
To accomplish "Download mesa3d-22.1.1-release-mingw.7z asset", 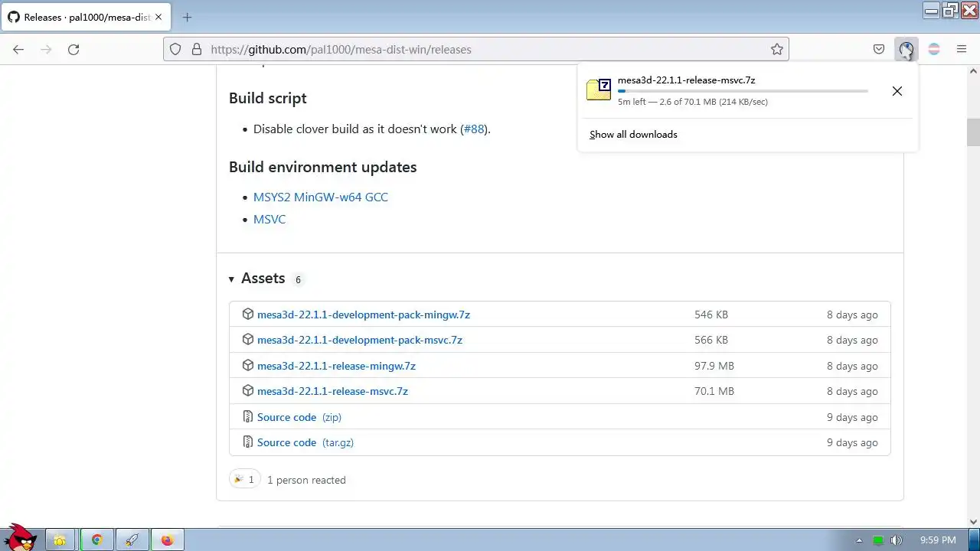I will (336, 366).
